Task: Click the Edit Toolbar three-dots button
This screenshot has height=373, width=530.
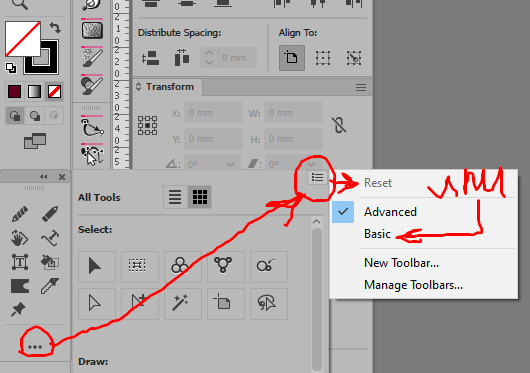Action: point(35,347)
